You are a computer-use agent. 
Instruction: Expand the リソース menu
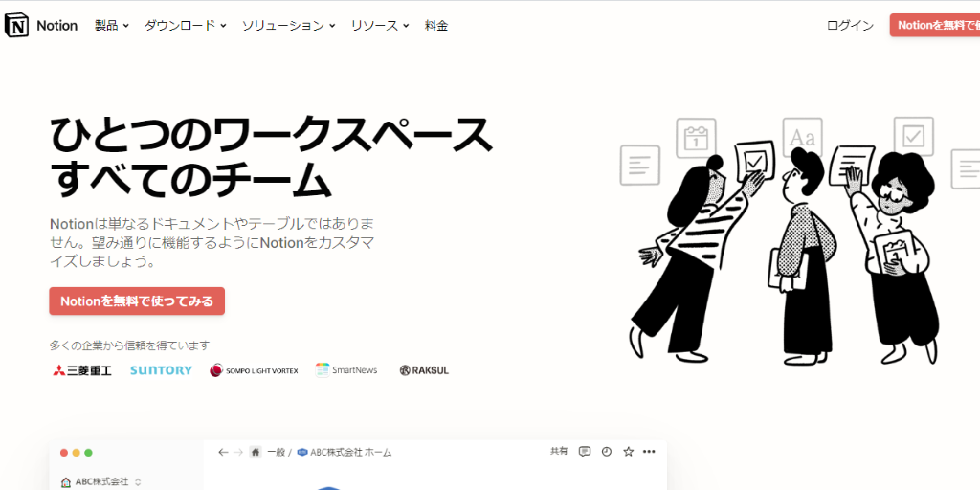click(x=380, y=26)
